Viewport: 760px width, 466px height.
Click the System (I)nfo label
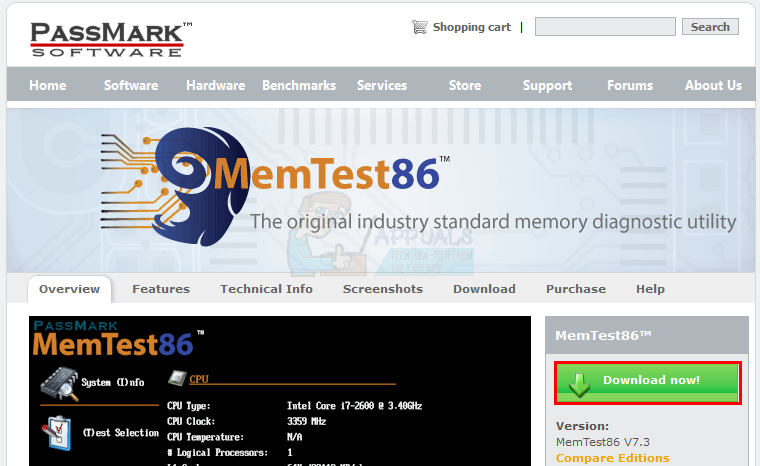coord(112,383)
